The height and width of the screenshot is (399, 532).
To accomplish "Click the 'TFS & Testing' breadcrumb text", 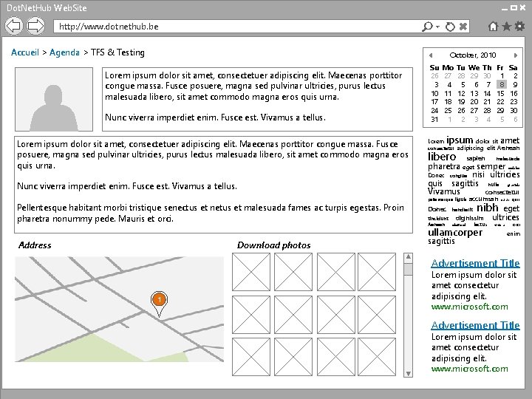I will pos(117,52).
